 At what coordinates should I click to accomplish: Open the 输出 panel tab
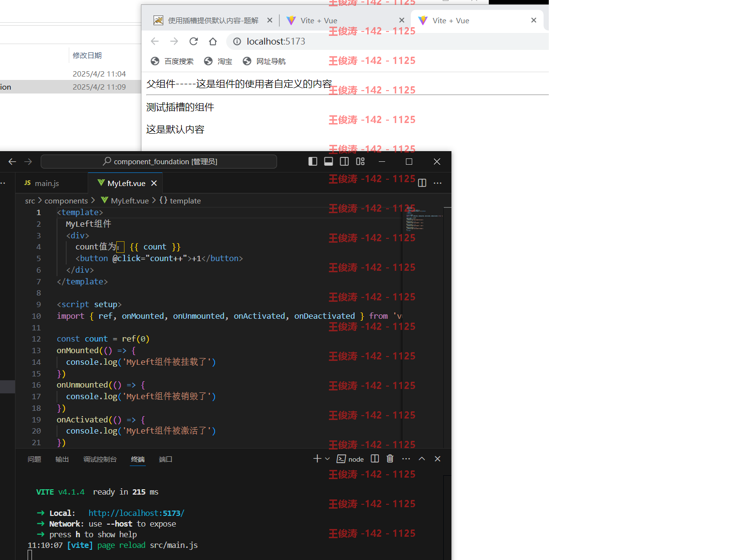(x=62, y=459)
